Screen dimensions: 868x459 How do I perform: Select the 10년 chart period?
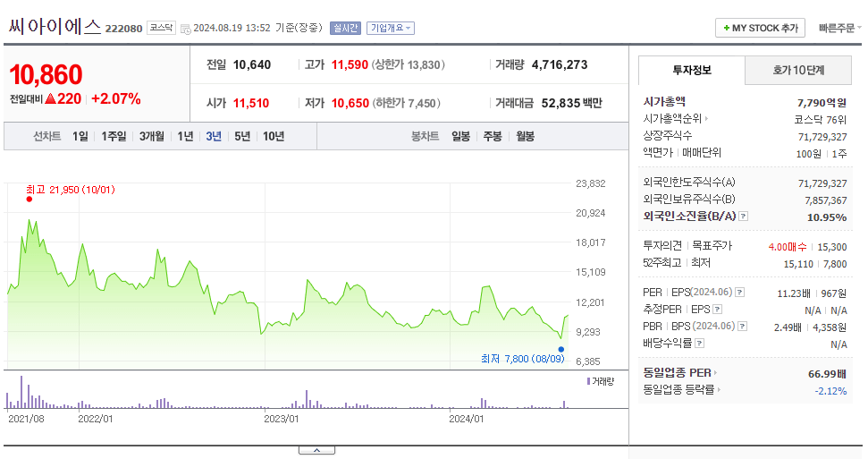[x=274, y=136]
